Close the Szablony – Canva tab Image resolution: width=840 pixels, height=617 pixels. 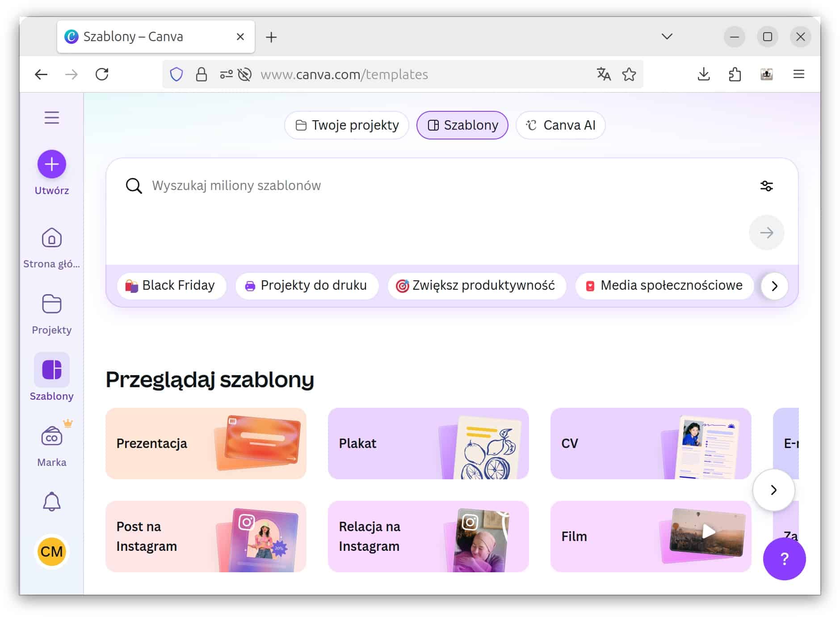coord(240,37)
